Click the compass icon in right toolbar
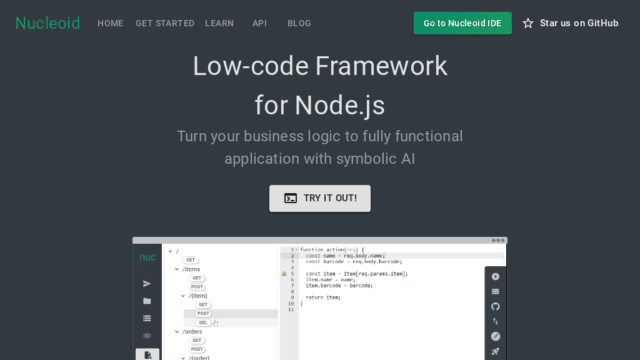 (495, 336)
